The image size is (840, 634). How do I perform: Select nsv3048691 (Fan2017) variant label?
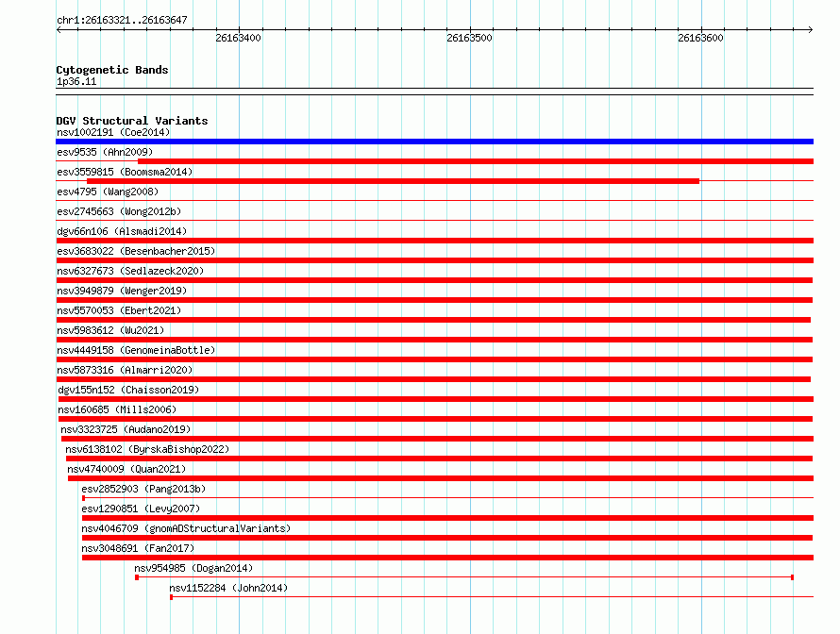click(x=138, y=548)
